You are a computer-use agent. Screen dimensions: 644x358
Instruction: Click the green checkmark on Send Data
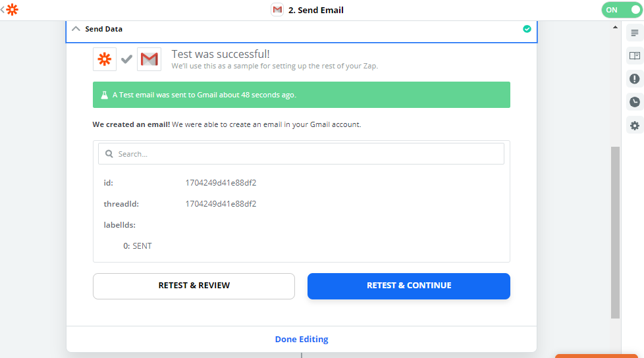click(x=527, y=29)
